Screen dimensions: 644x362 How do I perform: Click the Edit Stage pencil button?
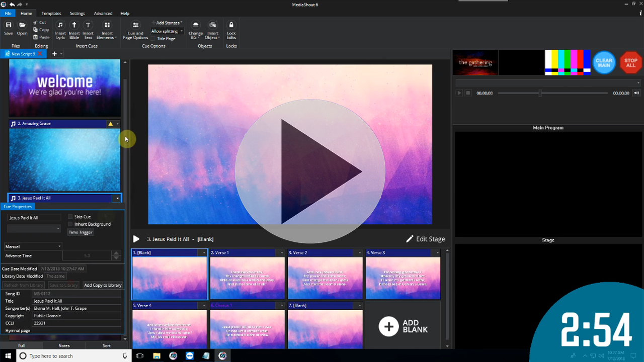tap(425, 239)
